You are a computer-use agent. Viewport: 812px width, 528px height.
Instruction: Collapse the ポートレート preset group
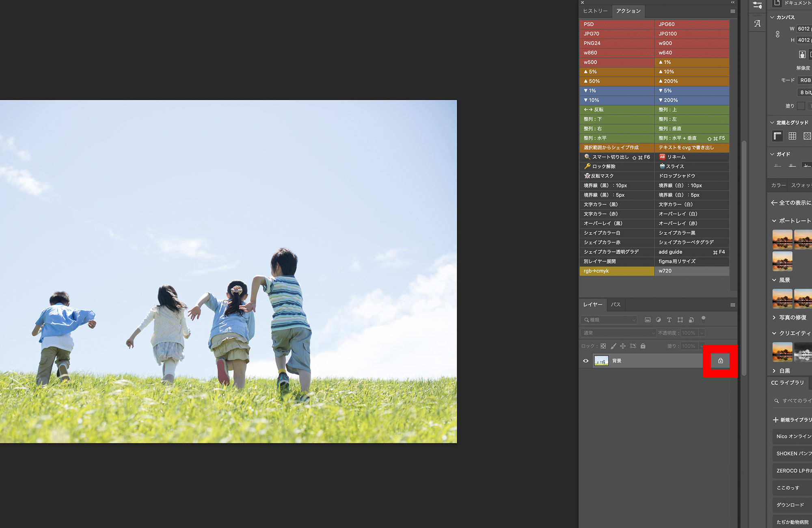coord(774,221)
